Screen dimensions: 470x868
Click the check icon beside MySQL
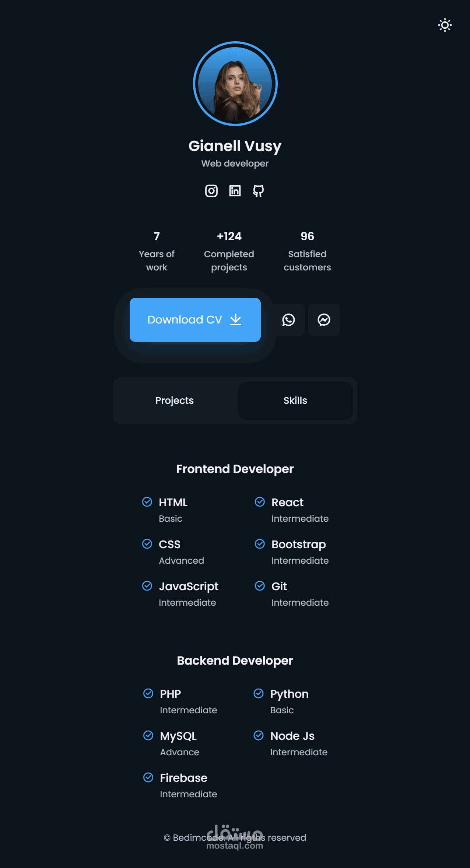148,735
